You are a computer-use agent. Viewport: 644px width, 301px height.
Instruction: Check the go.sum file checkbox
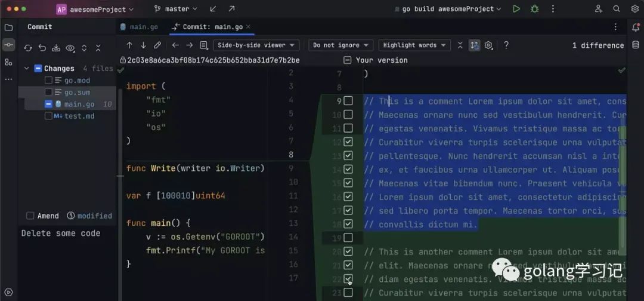click(48, 93)
